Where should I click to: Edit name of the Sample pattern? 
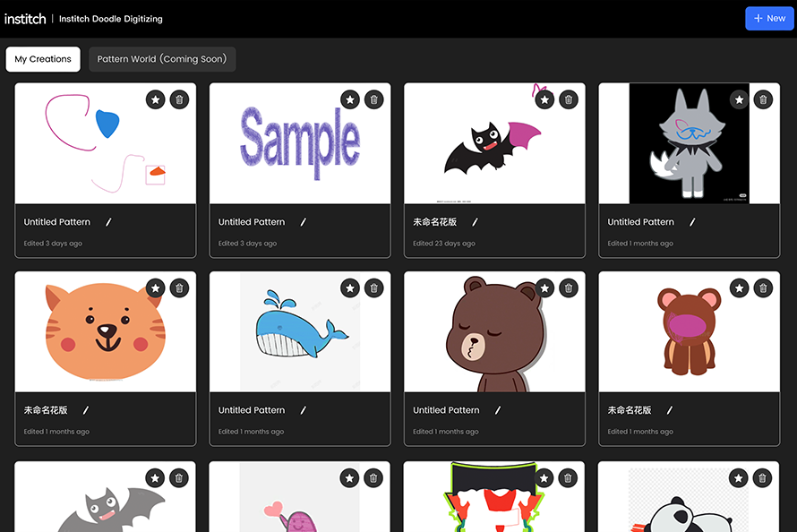304,222
